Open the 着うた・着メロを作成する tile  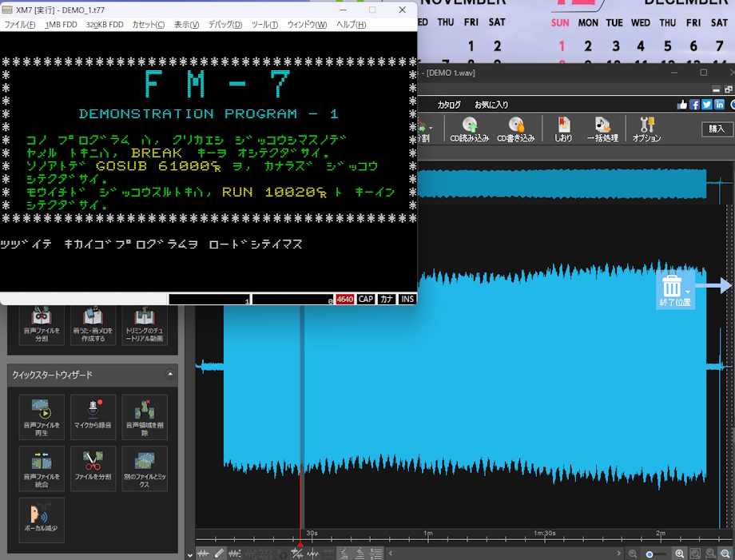coord(93,325)
